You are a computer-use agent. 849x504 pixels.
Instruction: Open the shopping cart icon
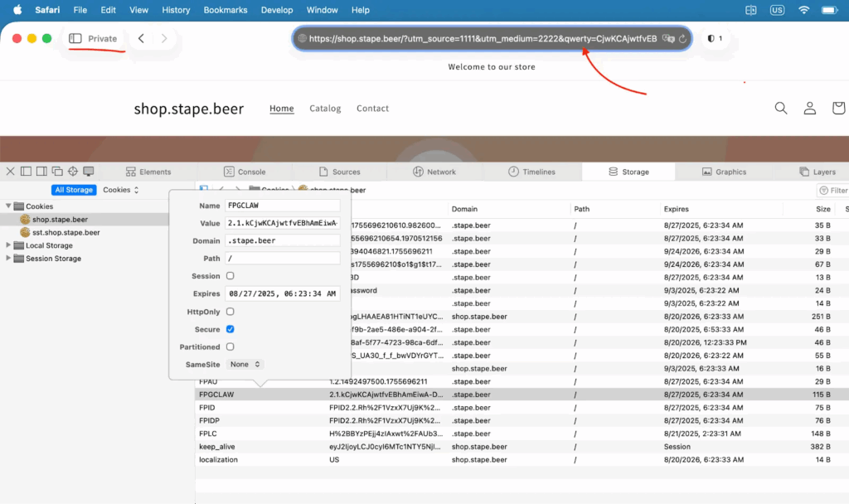(x=838, y=108)
